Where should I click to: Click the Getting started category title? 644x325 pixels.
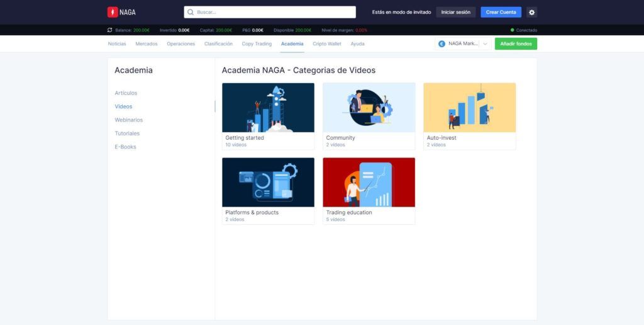245,138
